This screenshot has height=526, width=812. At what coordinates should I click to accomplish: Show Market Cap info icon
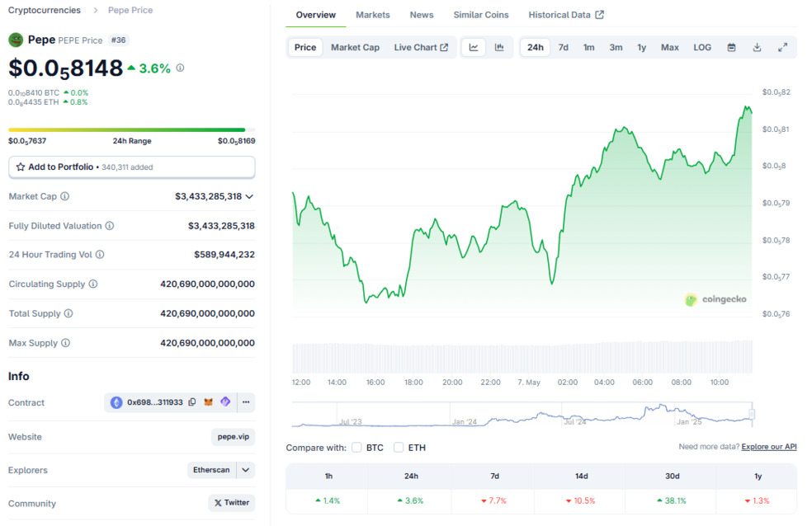click(64, 196)
